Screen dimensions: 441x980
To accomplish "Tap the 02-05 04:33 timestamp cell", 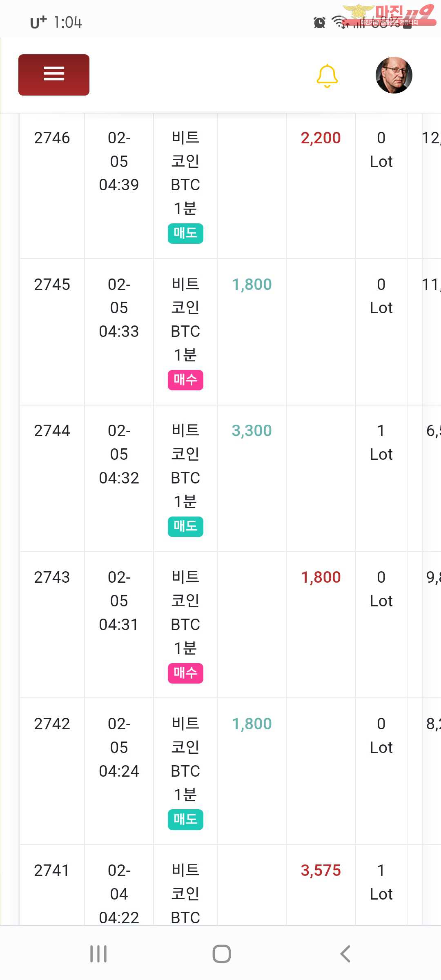I will pos(119,308).
